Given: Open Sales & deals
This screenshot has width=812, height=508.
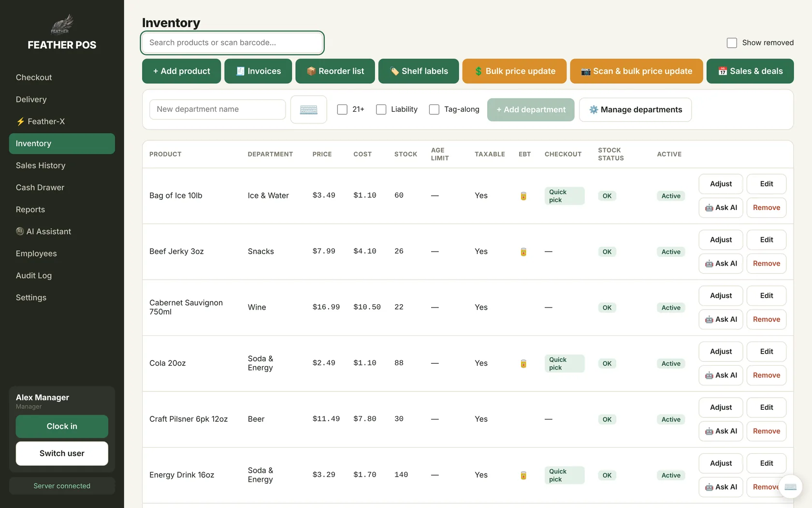Looking at the screenshot, I should click(750, 71).
